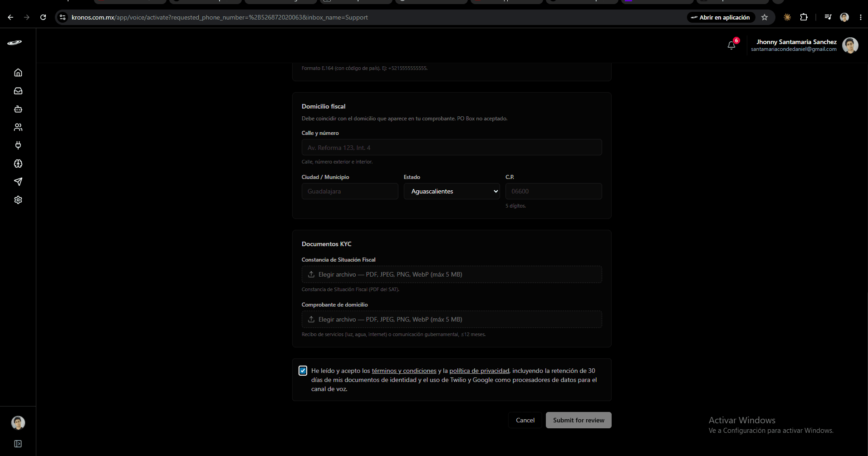
Task: Open the Chrome profile avatar in toolbar
Action: pos(844,17)
